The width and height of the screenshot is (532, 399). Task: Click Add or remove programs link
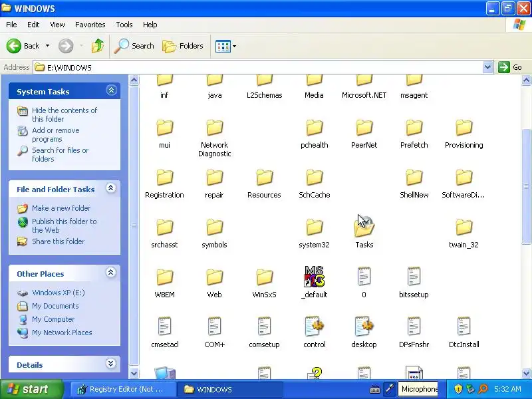pos(56,135)
